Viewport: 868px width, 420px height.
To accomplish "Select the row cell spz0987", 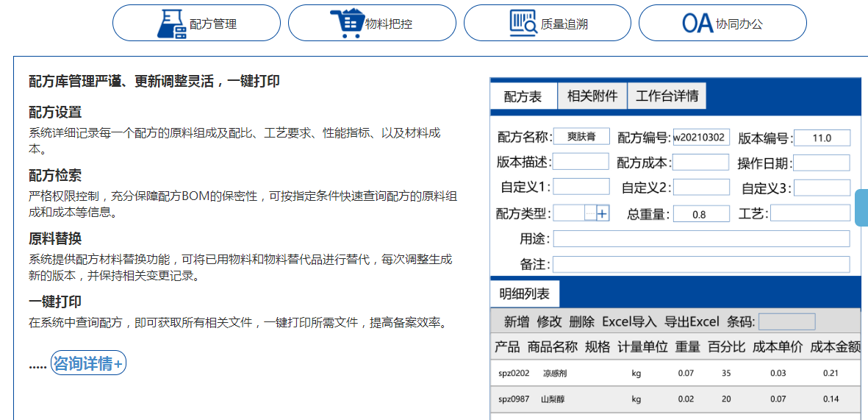I will 514,399.
